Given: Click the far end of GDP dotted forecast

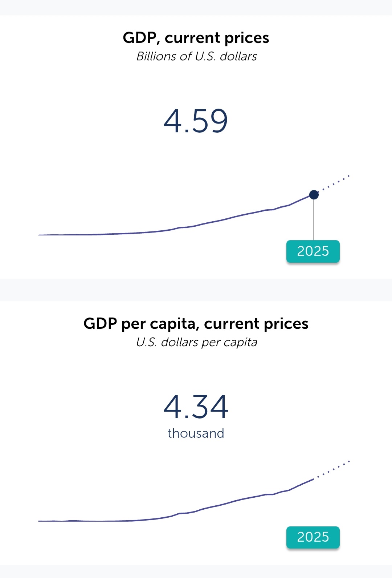Looking at the screenshot, I should tap(348, 176).
